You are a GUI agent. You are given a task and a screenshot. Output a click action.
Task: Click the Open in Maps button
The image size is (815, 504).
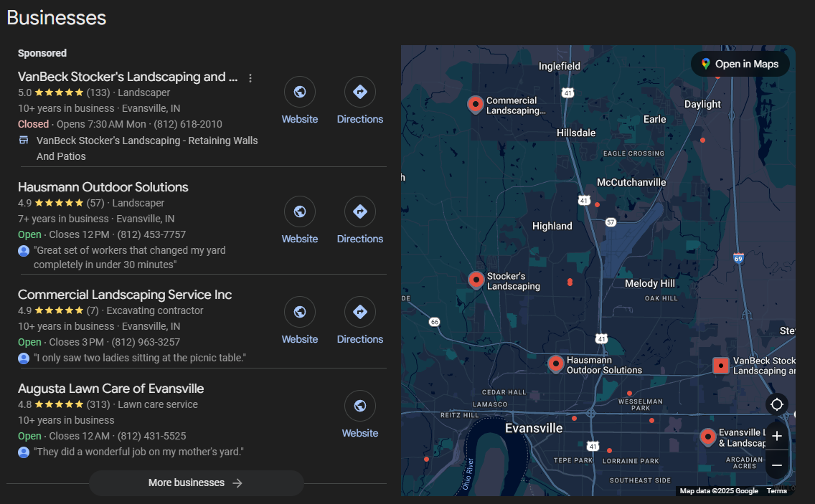coord(740,64)
